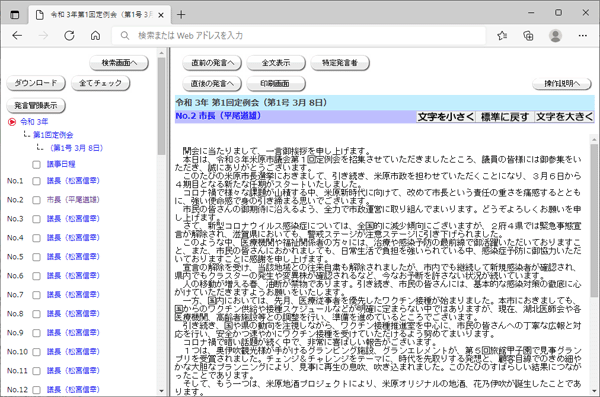Check the No.3 議長 checkbox
600x397 pixels.
click(x=36, y=219)
